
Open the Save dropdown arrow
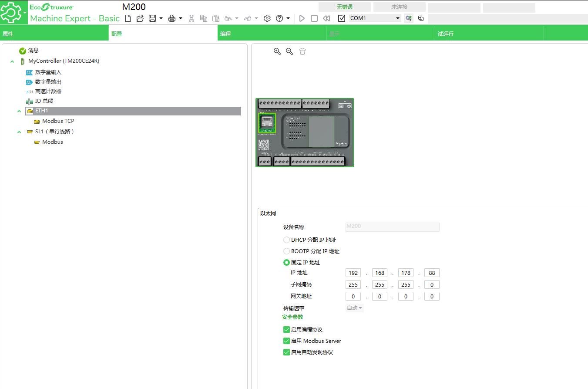[161, 18]
